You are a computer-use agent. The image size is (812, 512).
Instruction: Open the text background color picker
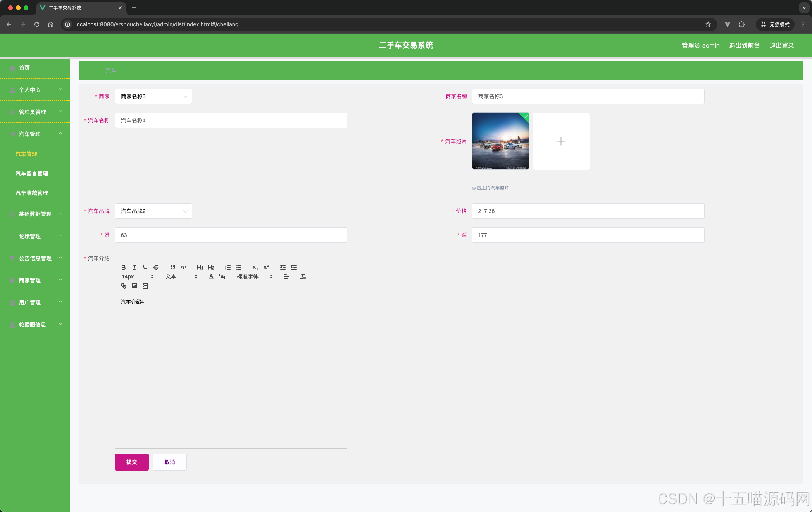[222, 277]
